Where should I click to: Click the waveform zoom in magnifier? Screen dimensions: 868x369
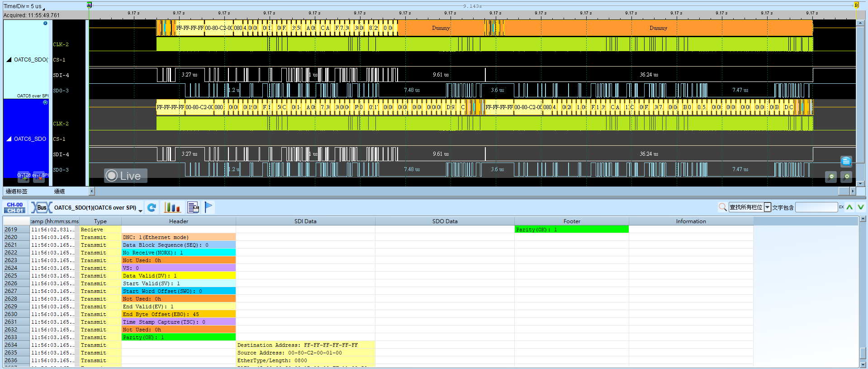pos(846,177)
